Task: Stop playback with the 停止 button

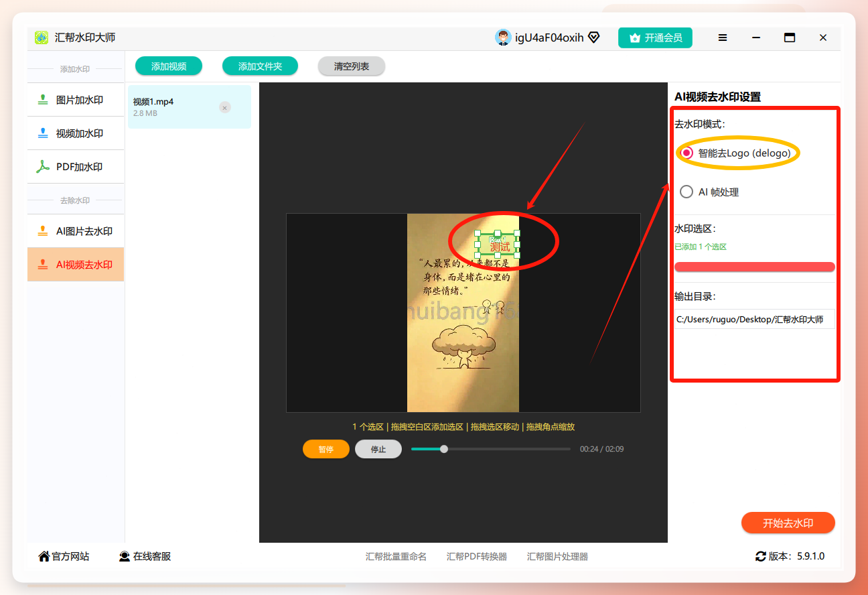Action: 378,449
